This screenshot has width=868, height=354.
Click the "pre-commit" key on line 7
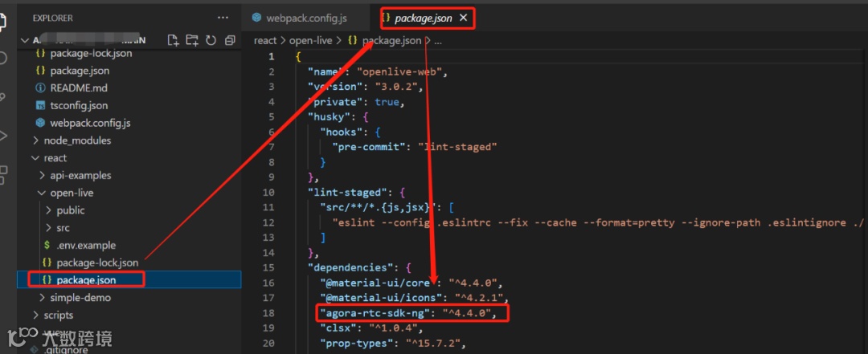[369, 147]
